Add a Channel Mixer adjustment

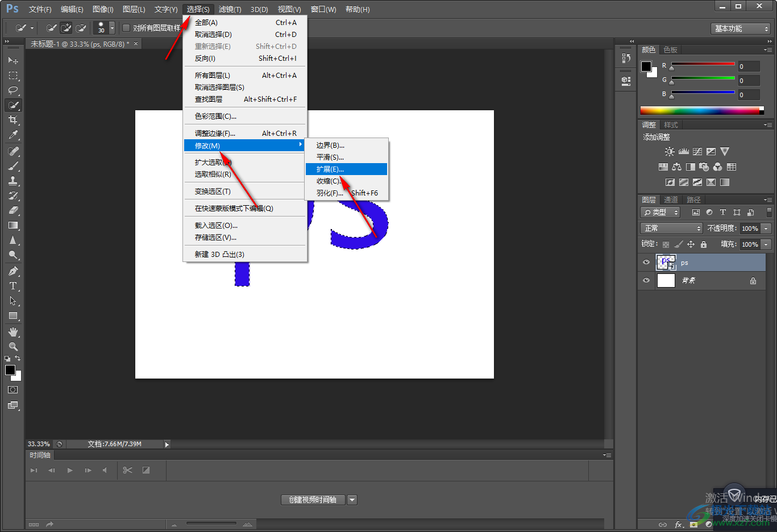click(718, 167)
